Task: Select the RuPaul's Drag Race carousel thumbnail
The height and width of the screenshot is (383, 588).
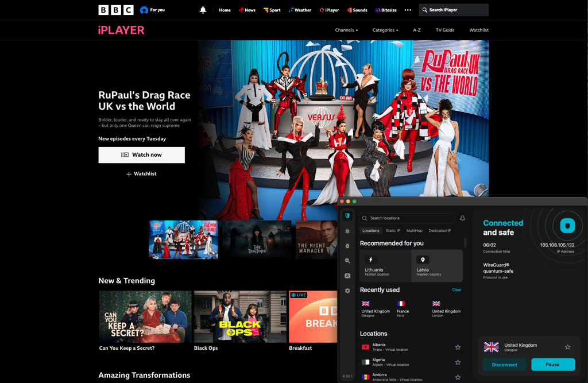Action: tap(183, 239)
